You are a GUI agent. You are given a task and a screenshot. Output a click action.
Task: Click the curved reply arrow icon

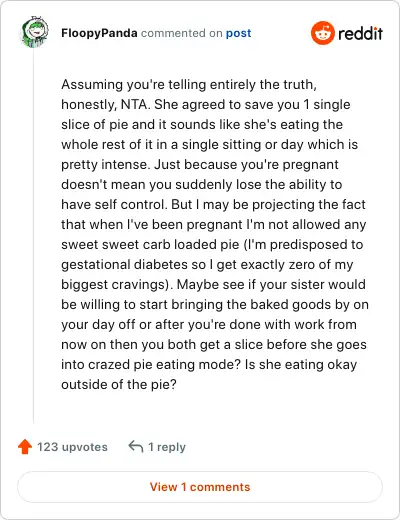136,446
